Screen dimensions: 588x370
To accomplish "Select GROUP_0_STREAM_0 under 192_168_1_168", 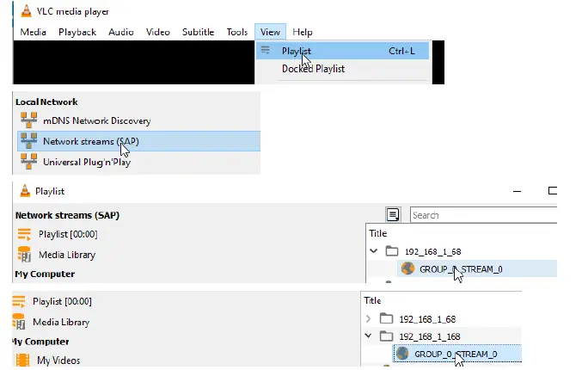I will point(457,354).
